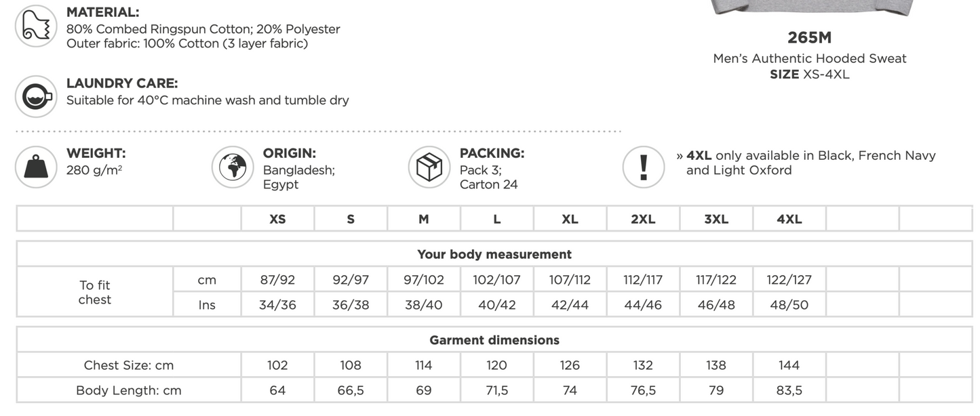Click the packing box icon
Image resolution: width=980 pixels, height=416 pixels.
429,167
